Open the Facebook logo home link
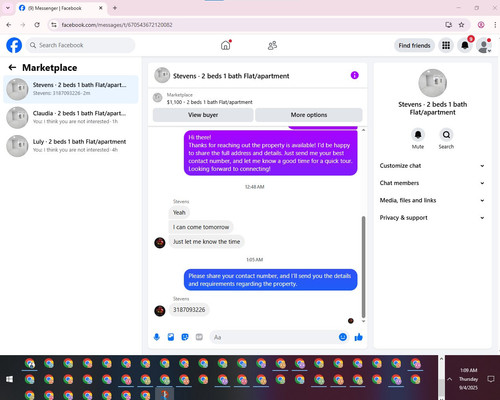Image resolution: width=500 pixels, height=400 pixels. (x=14, y=45)
